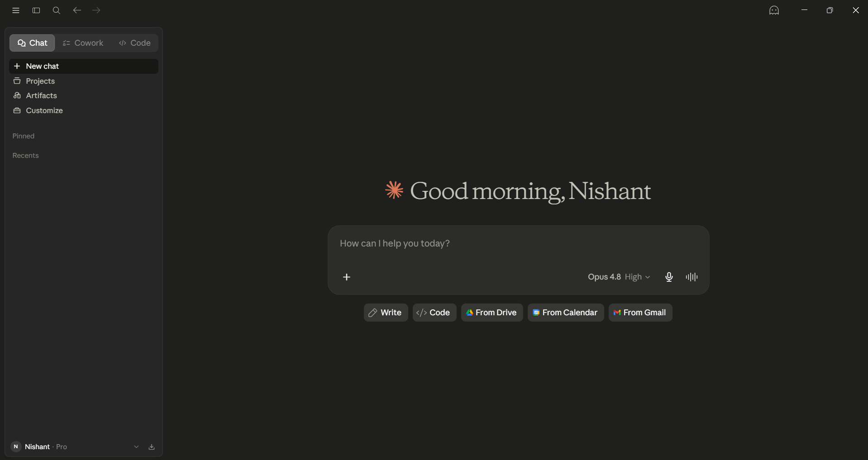Click the Write suggestion chip
868x460 pixels.
(x=386, y=313)
